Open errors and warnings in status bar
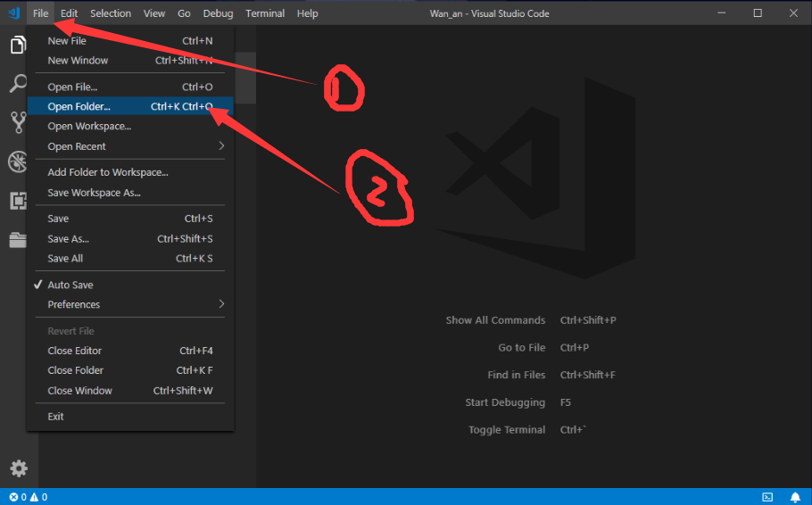 click(x=29, y=497)
